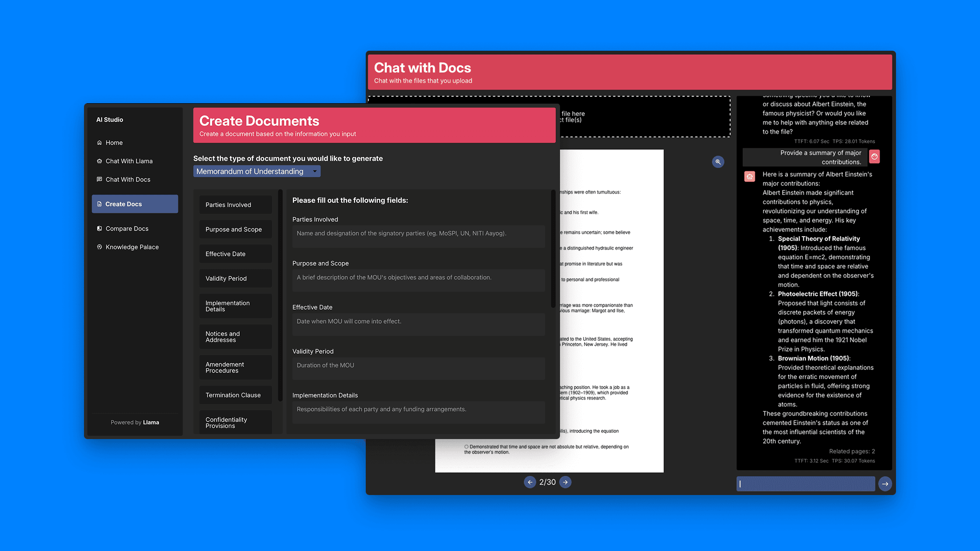Click the Notices and Addresses button
The width and height of the screenshot is (980, 551).
point(235,336)
